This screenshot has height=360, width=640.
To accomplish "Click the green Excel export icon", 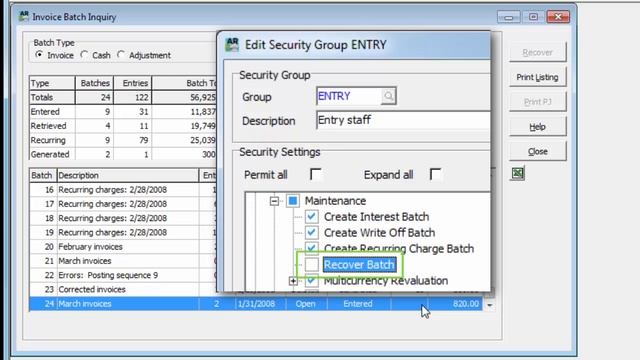I will pos(518,173).
